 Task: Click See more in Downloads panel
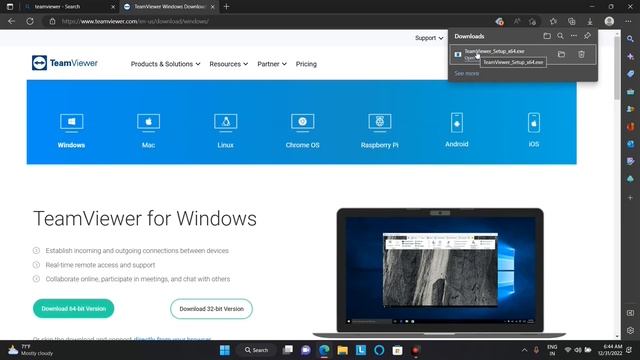[x=467, y=73]
